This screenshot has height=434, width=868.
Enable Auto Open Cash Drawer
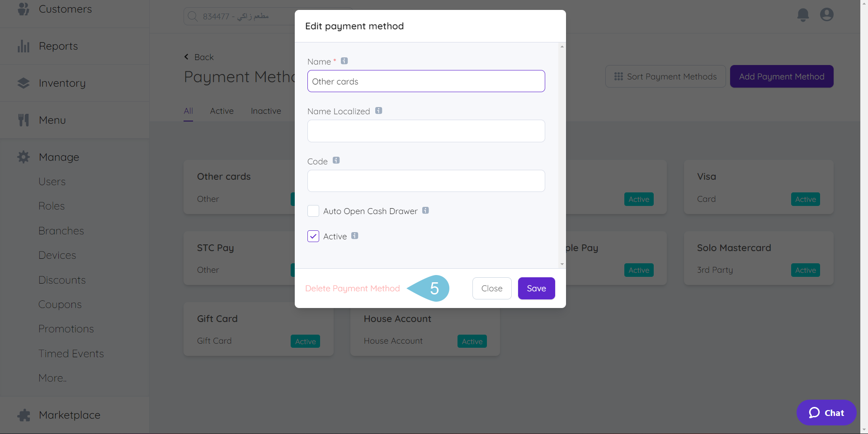tap(313, 211)
